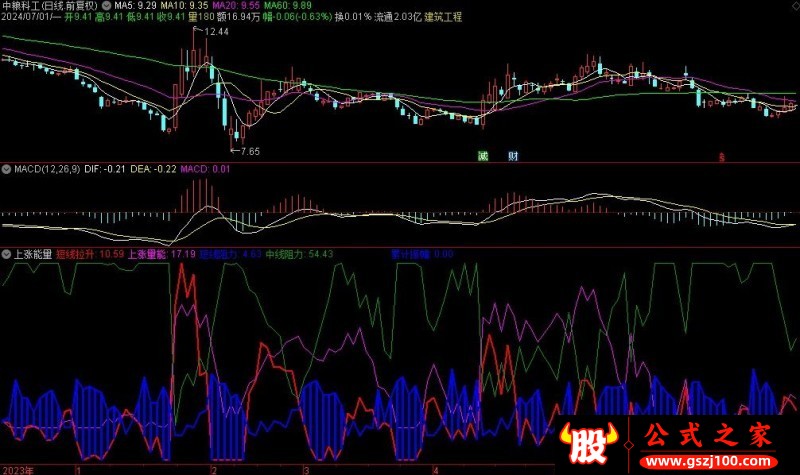This screenshot has width=800, height=475.
Task: Click the change value 幅-0.06(-0.63%)
Action: point(297,17)
